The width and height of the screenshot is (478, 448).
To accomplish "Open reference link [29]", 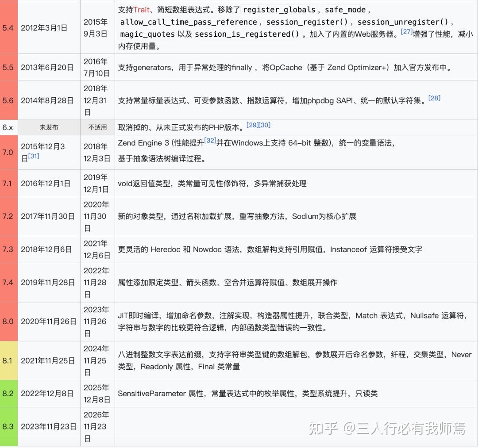I will coord(252,125).
